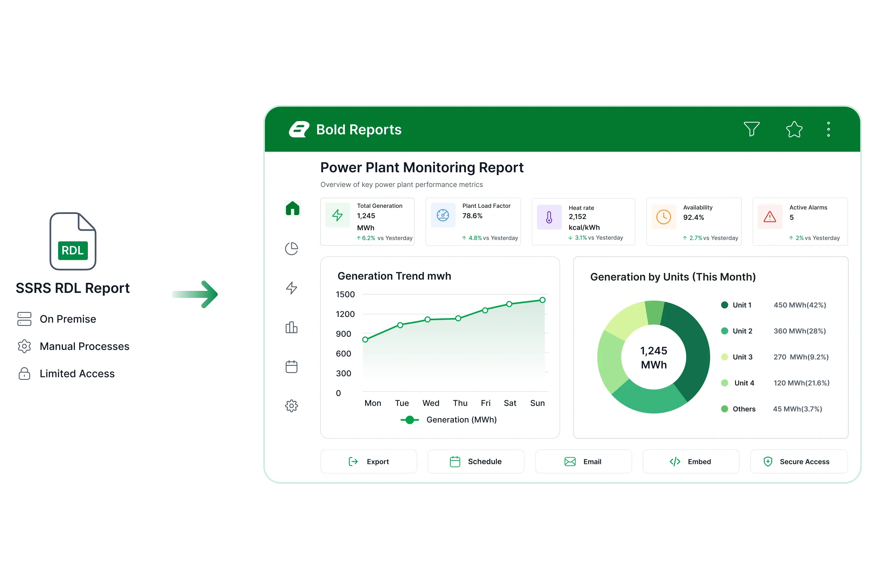Click the 450 MWh(42%) legend value
This screenshot has width=891, height=588.
click(799, 305)
